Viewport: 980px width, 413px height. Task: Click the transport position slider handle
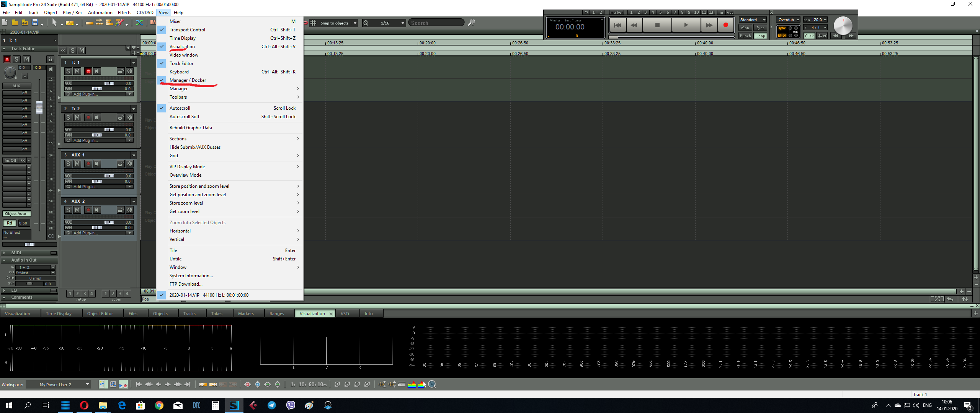pyautogui.click(x=613, y=37)
